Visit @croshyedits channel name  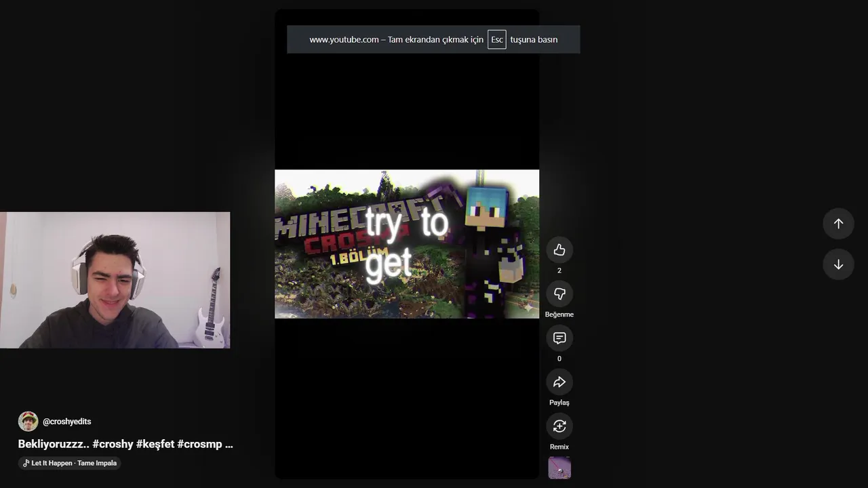pyautogui.click(x=66, y=422)
